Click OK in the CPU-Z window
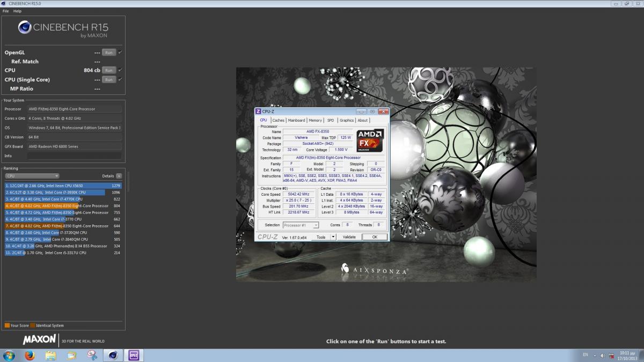This screenshot has width=644, height=362. (375, 237)
